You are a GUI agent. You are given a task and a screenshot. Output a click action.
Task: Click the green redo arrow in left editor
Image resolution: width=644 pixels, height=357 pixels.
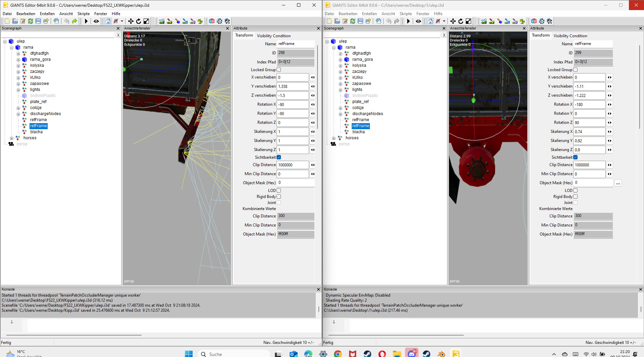pos(75,21)
